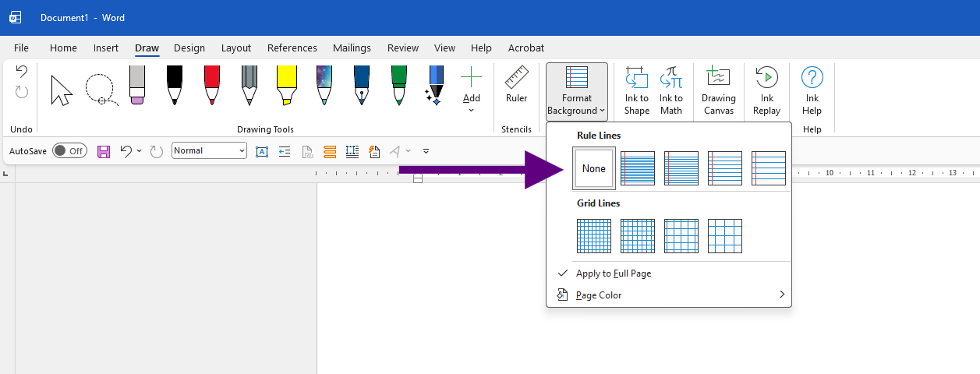Choose the Lasso Select tool
Image resolution: width=980 pixels, height=374 pixels.
click(x=101, y=90)
